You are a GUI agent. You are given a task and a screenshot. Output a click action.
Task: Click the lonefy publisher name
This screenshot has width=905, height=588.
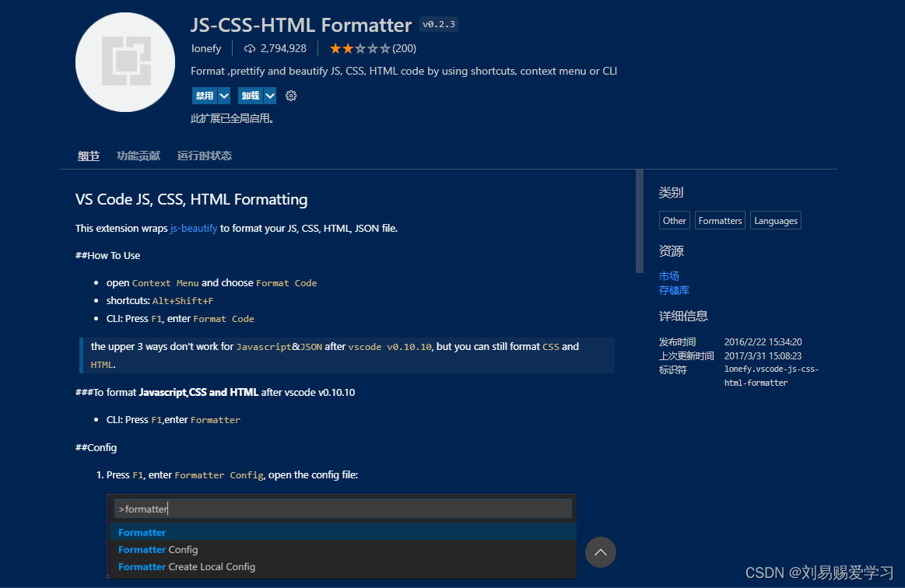coord(206,48)
